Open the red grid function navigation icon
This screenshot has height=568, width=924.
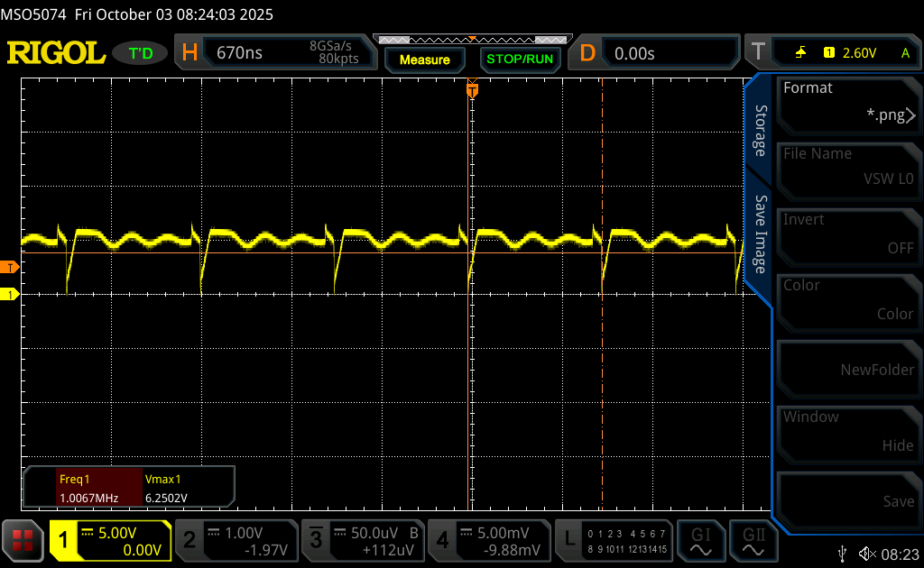(23, 540)
